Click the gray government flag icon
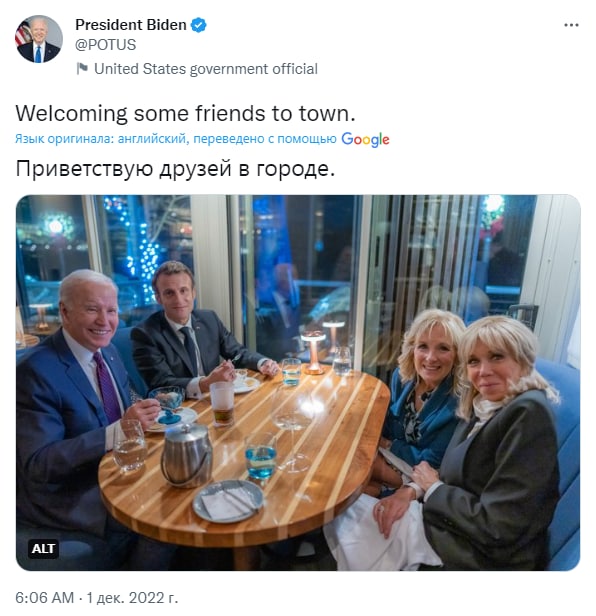 (x=82, y=68)
